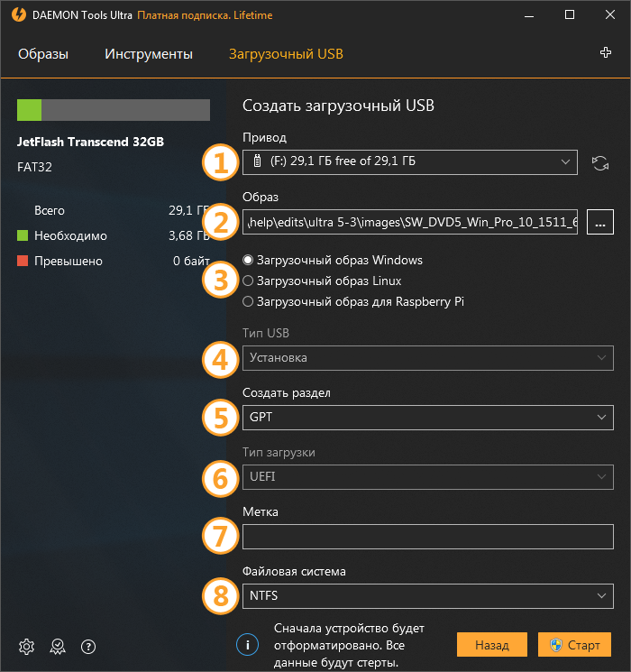Viewport: 631px width, 672px height.
Task: Click the green Необходимо legend swatch
Action: 23,235
